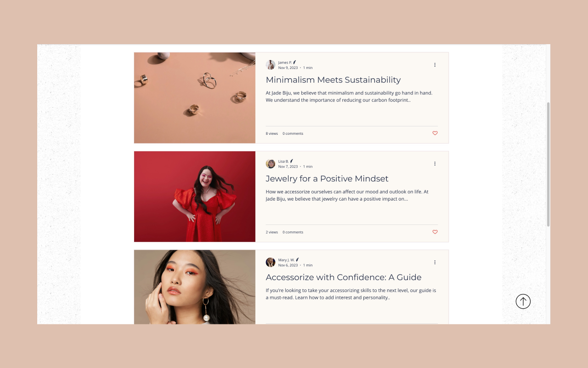
Task: Expand three-dot menu on Accessorize with Confidence post
Action: [435, 262]
